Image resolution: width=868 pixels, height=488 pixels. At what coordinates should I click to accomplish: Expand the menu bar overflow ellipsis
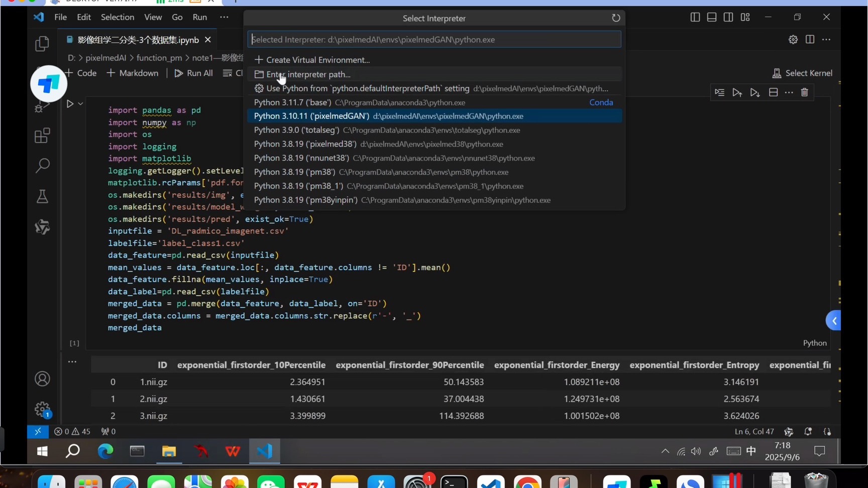coord(224,17)
